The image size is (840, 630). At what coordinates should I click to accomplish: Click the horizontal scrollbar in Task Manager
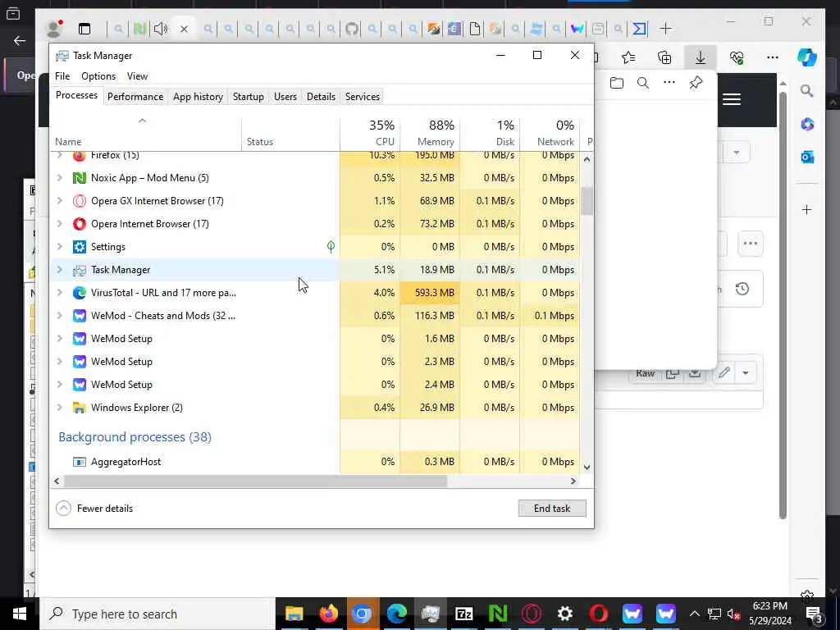point(256,481)
